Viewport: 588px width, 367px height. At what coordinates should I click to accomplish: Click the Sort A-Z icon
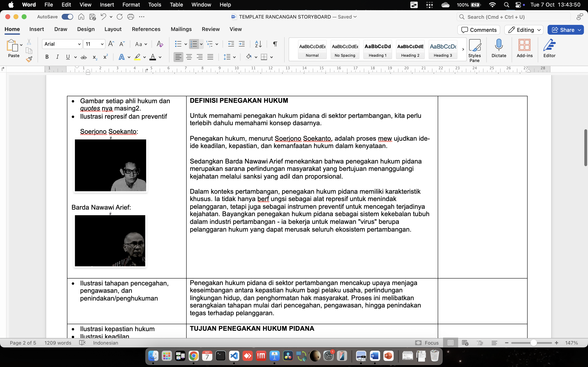(258, 44)
